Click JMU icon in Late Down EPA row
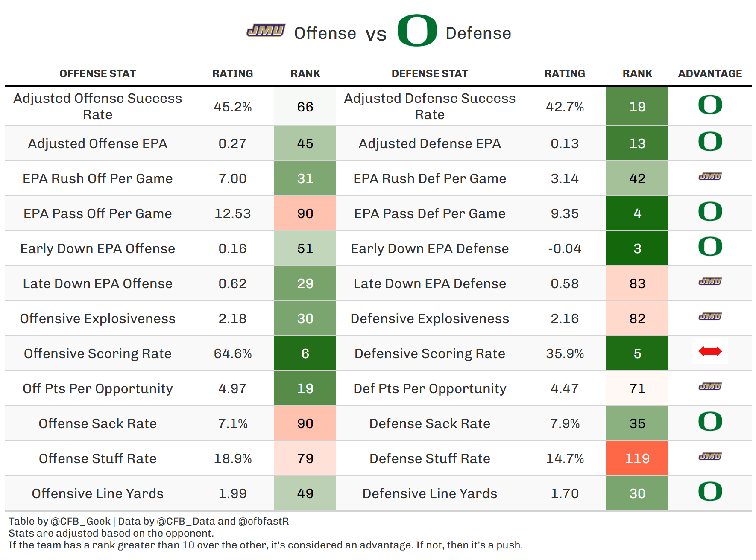This screenshot has height=560, width=756. (x=710, y=281)
